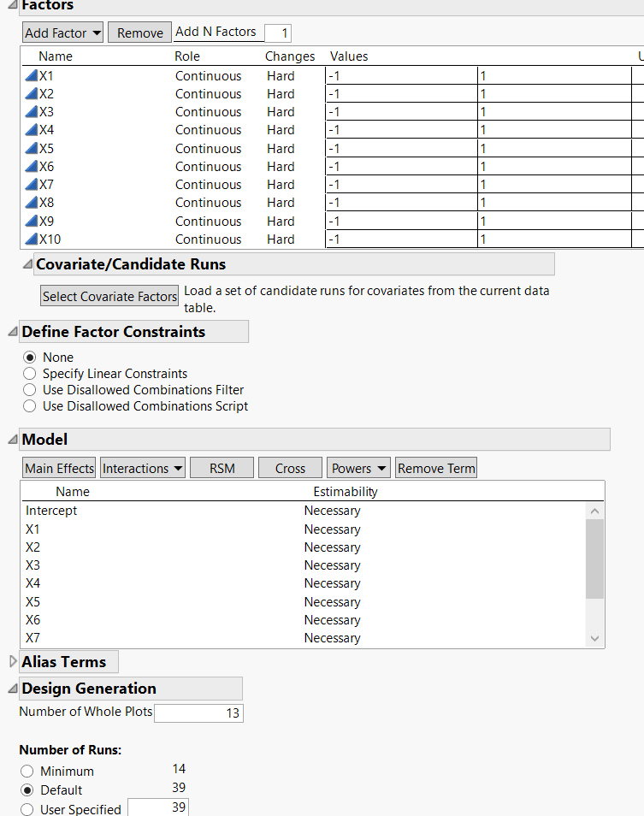Click the factor type icon beside X9
This screenshot has width=644, height=816.
click(x=29, y=221)
